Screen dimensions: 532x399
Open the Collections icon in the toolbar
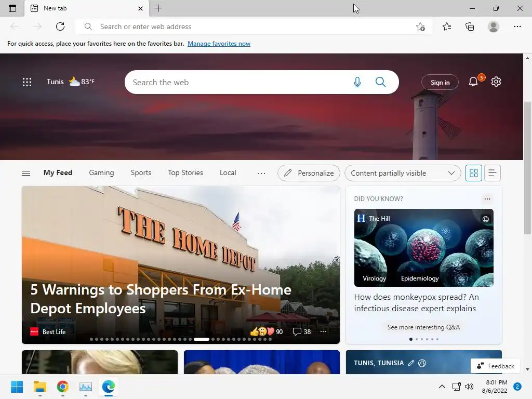tap(470, 26)
